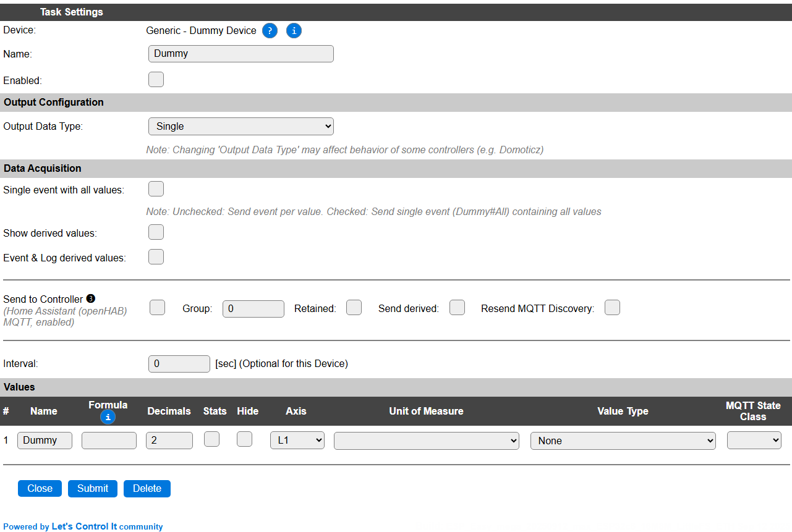Check the Hide box for value 1
This screenshot has width=792, height=532.
coord(245,439)
